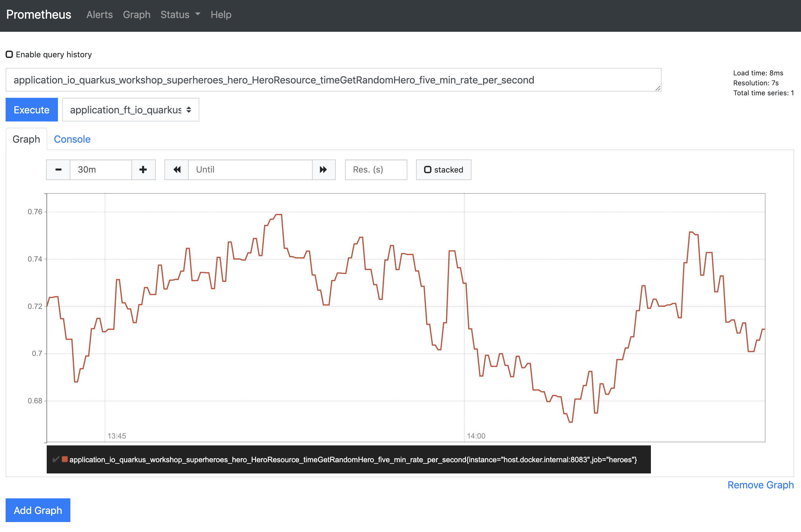Open the Help link in navbar
This screenshot has height=532, width=801.
pyautogui.click(x=221, y=15)
